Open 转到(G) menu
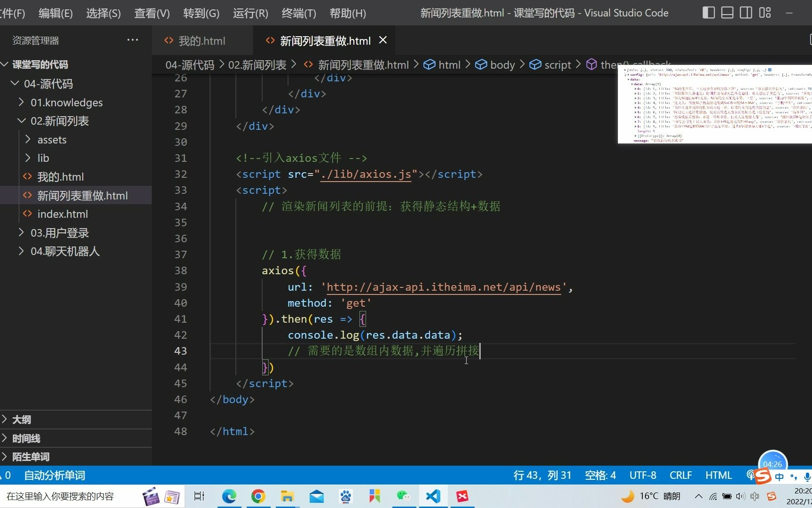 [x=201, y=13]
